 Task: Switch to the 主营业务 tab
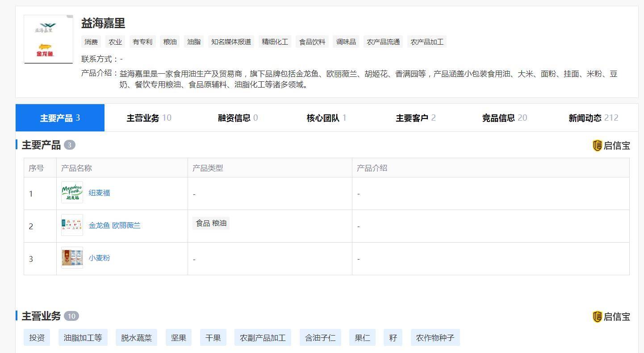pos(149,118)
